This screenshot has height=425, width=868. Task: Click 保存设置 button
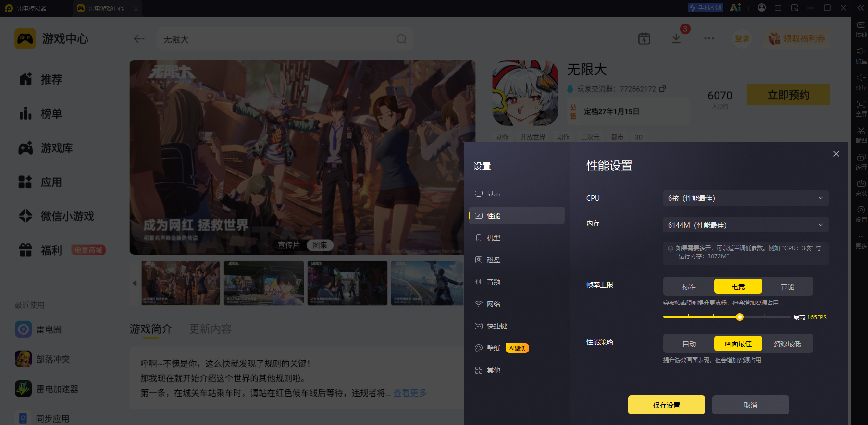[x=666, y=405]
